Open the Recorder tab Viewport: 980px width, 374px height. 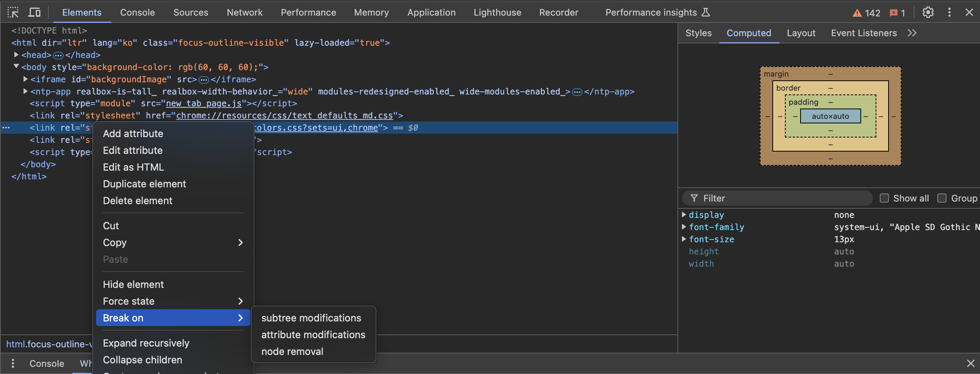coord(559,13)
